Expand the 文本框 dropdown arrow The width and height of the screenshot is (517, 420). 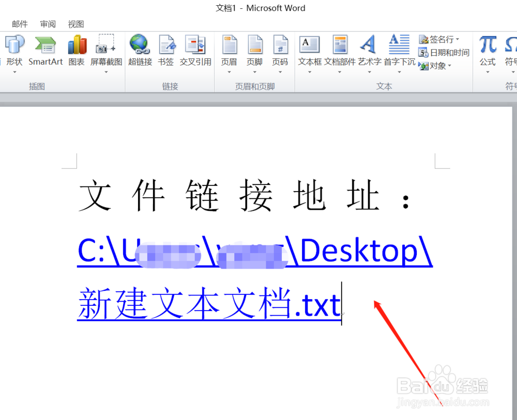coord(310,72)
